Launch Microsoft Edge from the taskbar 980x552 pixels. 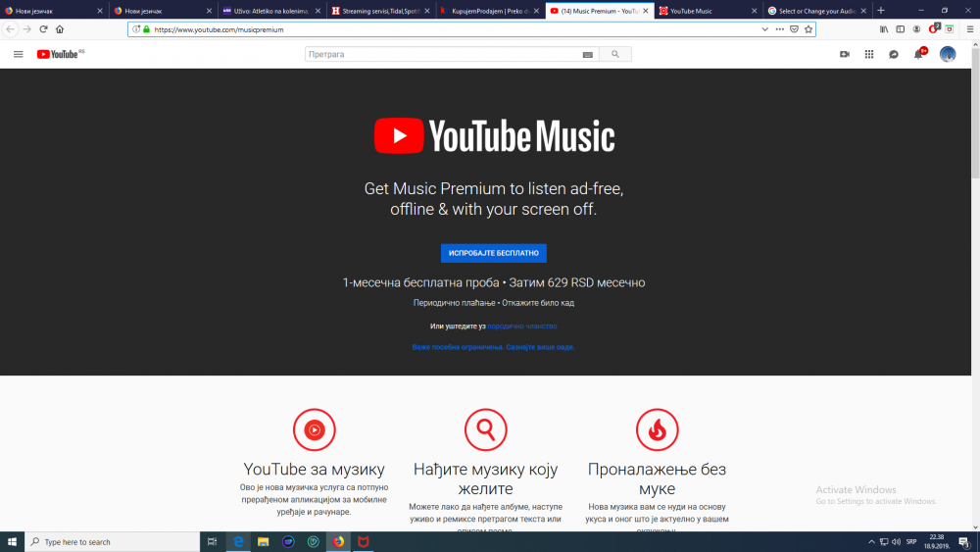[238, 542]
